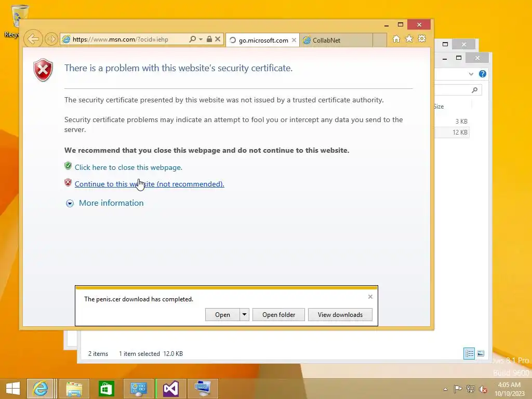Viewport: 532px width, 399px height.
Task: Click the network tray icon
Action: [x=470, y=389]
